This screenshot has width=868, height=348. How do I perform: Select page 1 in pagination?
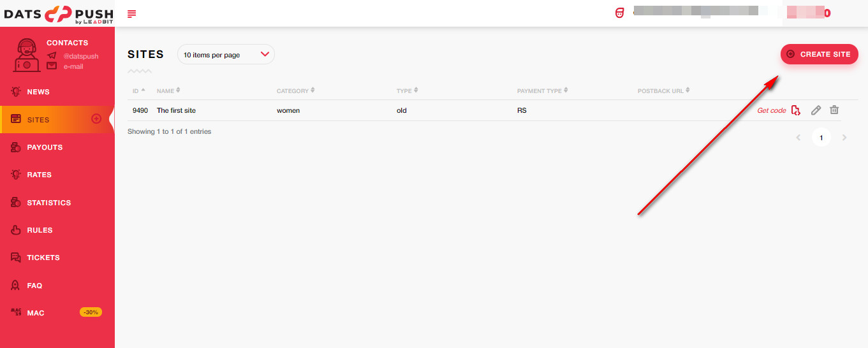pos(821,138)
